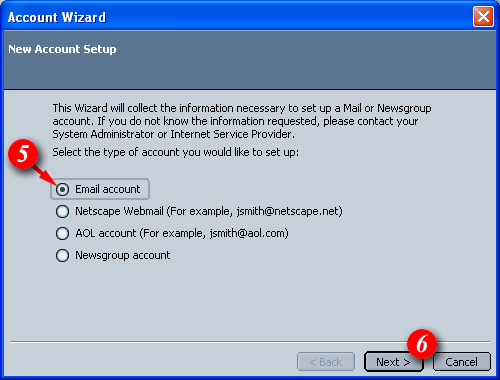Screen dimensions: 500x380
Task: Choose the Netscape Webmail radio option
Action: 62,211
